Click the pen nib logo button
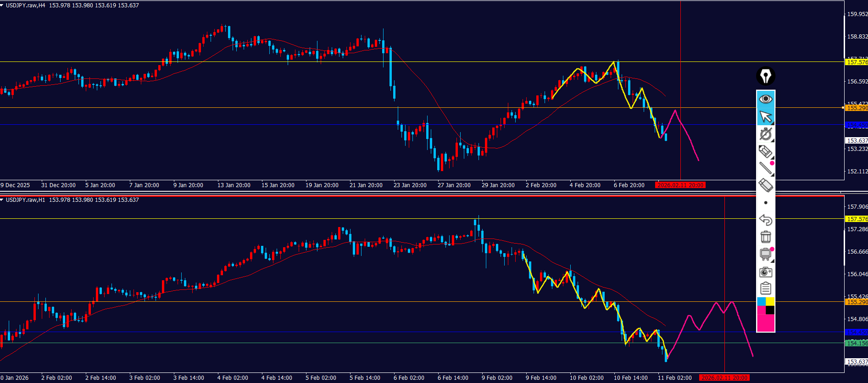 pyautogui.click(x=765, y=76)
